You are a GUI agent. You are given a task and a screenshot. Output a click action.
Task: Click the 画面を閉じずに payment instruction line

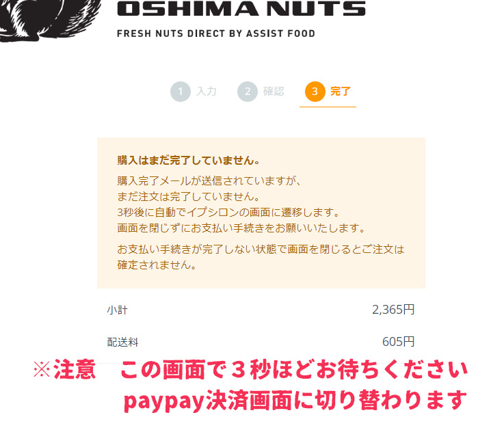[241, 228]
